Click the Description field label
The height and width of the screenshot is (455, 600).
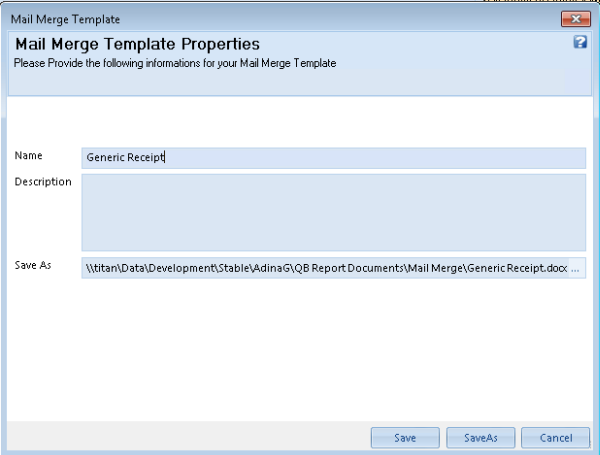43,182
